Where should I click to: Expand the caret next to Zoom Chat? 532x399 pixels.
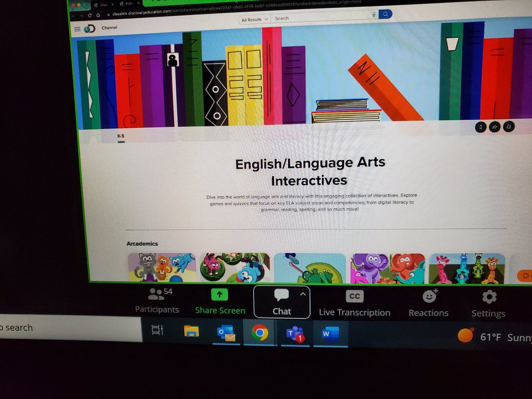pos(303,294)
